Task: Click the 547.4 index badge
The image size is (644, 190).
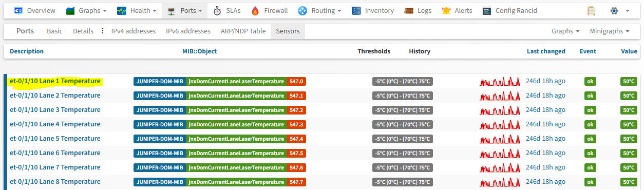Action: pos(297,139)
